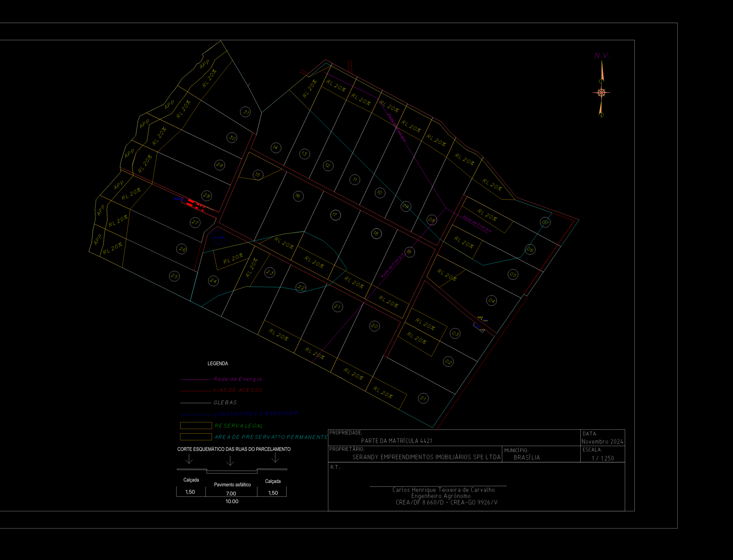Click the circled 30 lot label
The image size is (733, 560).
coord(232,138)
